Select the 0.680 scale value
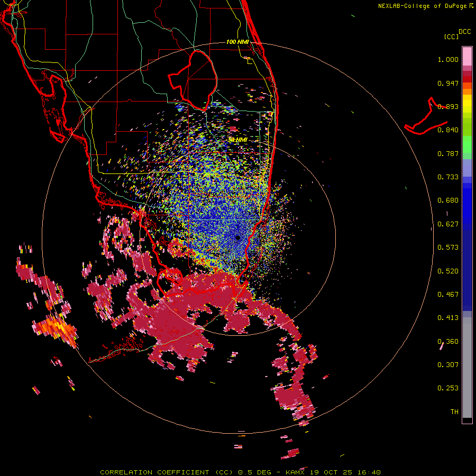476x476 pixels. [448, 200]
